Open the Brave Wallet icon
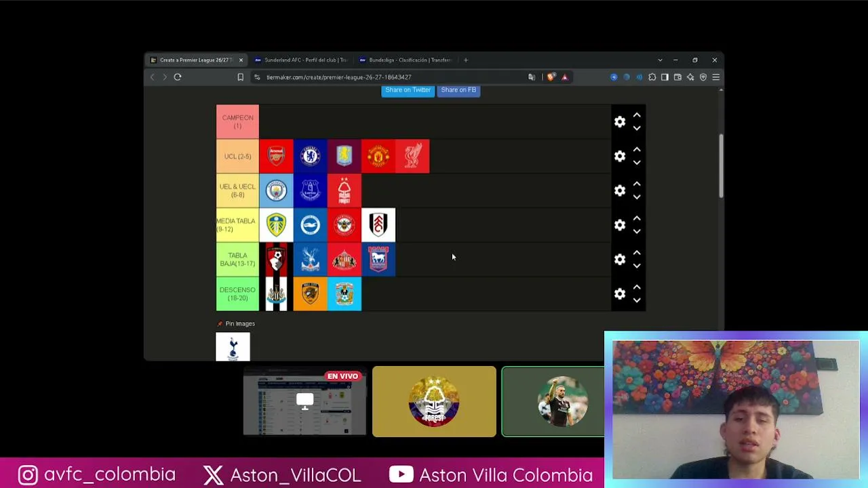The image size is (868, 488). click(677, 77)
